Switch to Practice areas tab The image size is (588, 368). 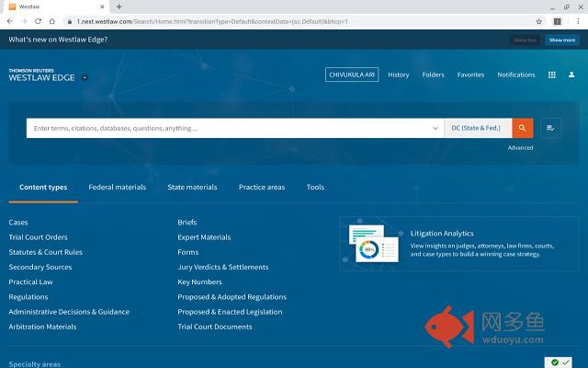262,187
